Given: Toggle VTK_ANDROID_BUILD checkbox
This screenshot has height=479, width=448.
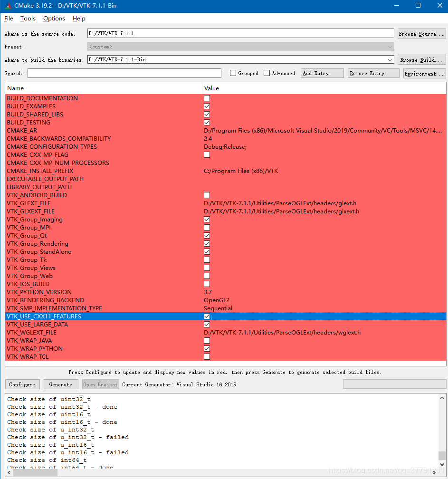Looking at the screenshot, I should click(x=207, y=195).
